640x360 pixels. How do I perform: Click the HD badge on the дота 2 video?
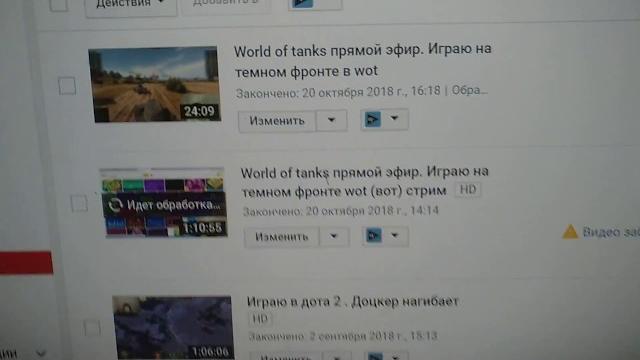click(260, 319)
